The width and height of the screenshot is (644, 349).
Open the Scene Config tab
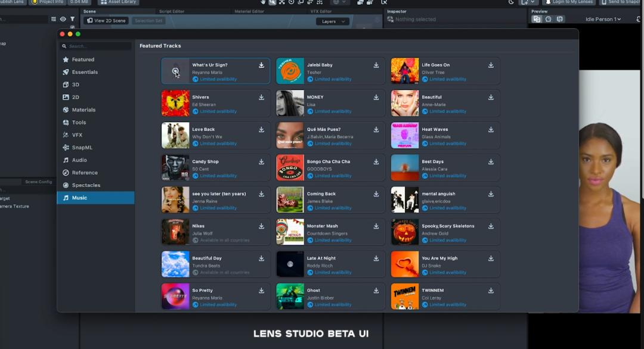click(x=39, y=182)
